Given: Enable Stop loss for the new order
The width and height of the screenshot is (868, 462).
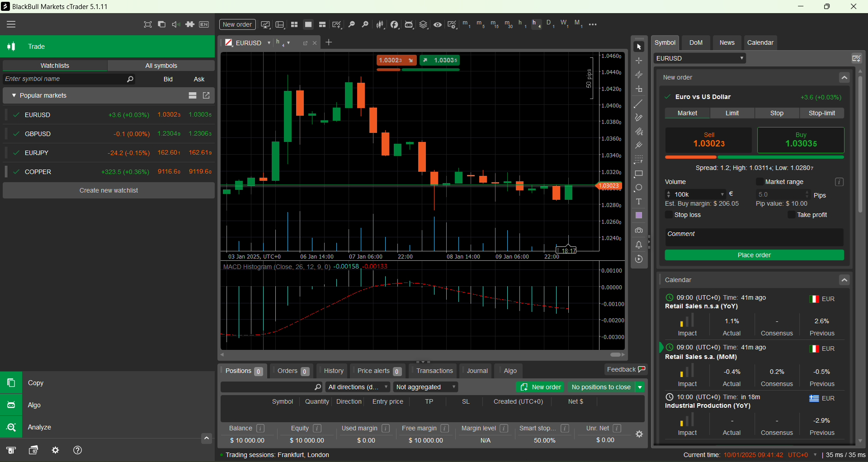Looking at the screenshot, I should [669, 215].
